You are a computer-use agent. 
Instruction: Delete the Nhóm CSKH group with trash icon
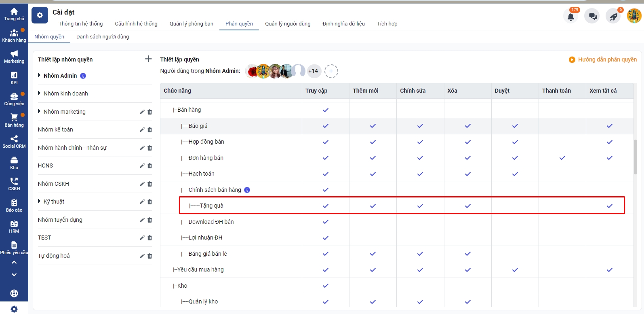click(150, 184)
